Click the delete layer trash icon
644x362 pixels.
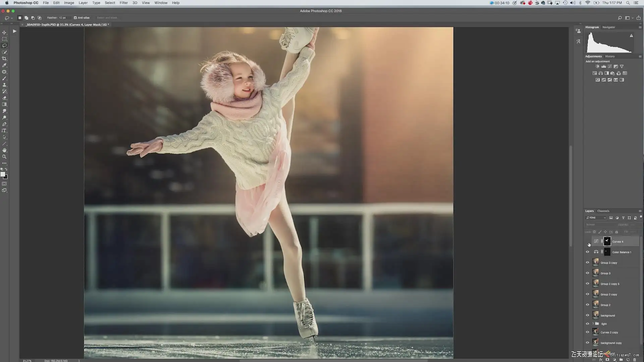pyautogui.click(x=634, y=360)
